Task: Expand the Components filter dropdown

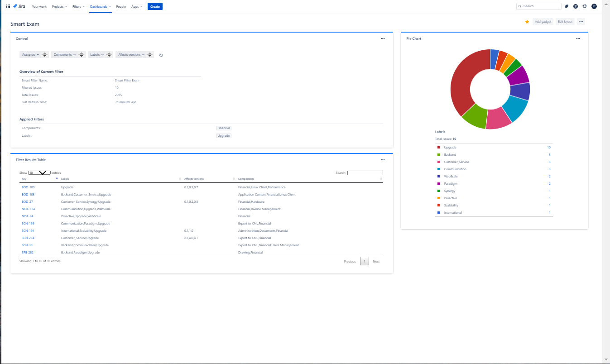Action: pos(64,55)
